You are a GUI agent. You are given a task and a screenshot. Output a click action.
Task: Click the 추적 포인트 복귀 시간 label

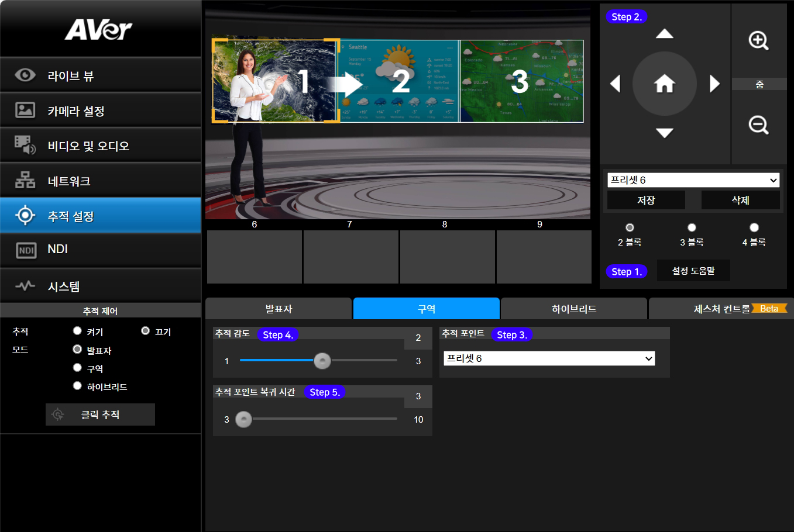click(x=255, y=392)
